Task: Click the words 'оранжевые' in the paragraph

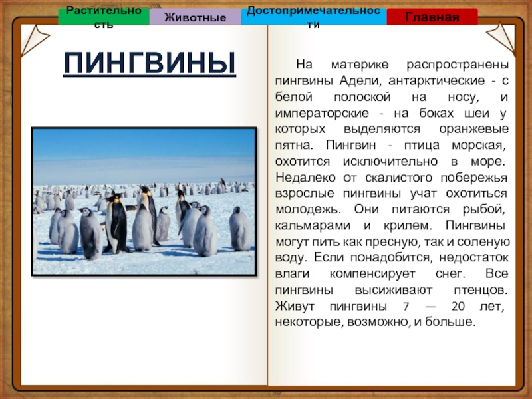Action: 474,129
